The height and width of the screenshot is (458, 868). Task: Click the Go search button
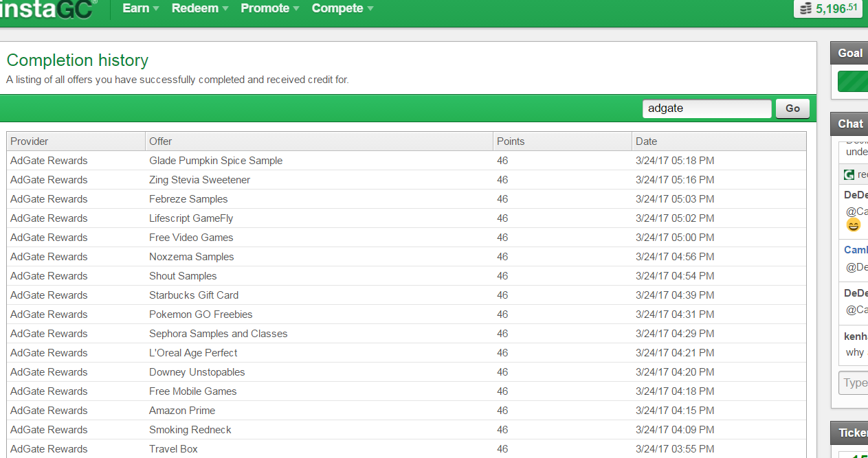(792, 108)
